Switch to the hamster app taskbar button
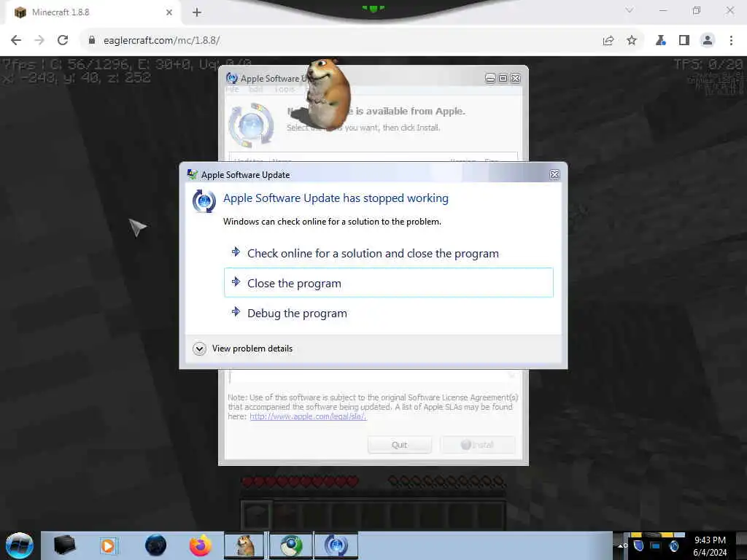747x560 pixels. click(245, 545)
